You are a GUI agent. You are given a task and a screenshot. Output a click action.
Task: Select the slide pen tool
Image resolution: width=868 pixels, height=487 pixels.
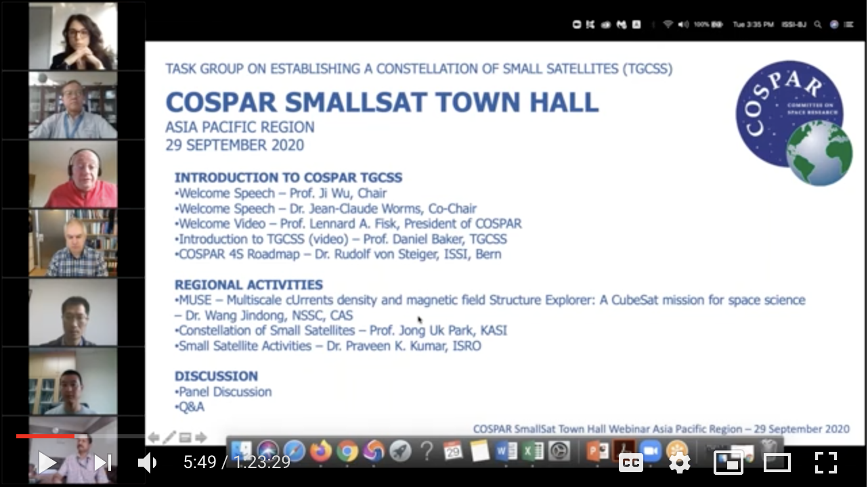coord(169,438)
